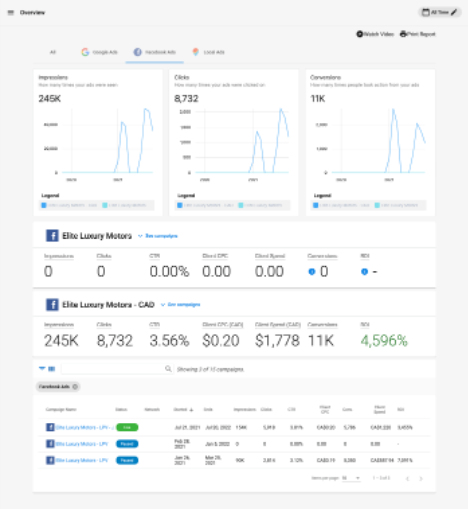Viewport: 468px width, 509px height.
Task: Remove the Facebook Ads filter chip
Action: pos(75,387)
